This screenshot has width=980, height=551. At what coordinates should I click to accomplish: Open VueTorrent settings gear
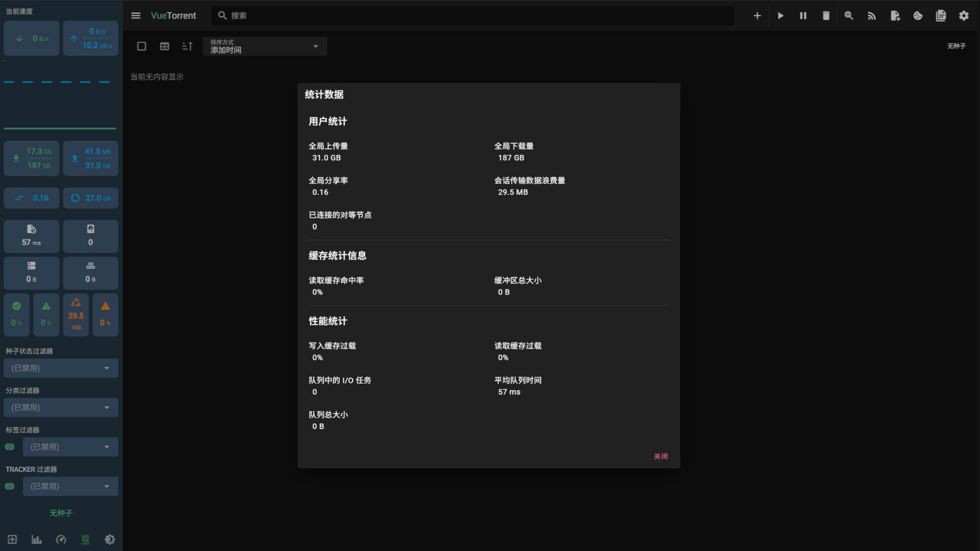[964, 16]
